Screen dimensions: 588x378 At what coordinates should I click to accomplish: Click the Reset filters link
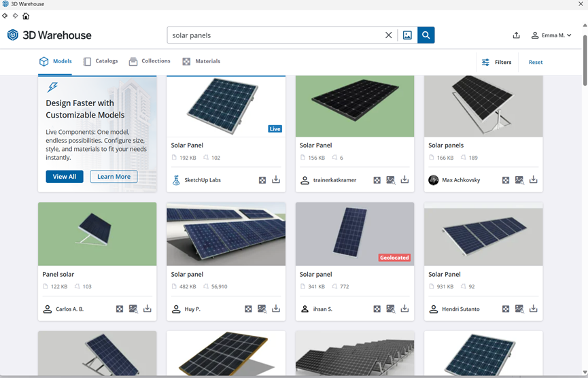[x=536, y=62]
